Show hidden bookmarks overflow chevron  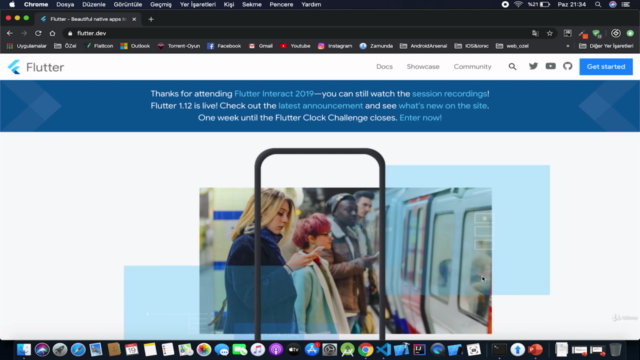(x=568, y=46)
